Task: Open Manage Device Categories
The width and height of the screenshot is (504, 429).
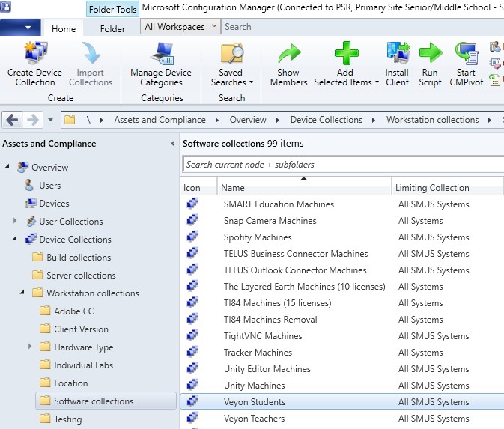Action: click(x=161, y=64)
